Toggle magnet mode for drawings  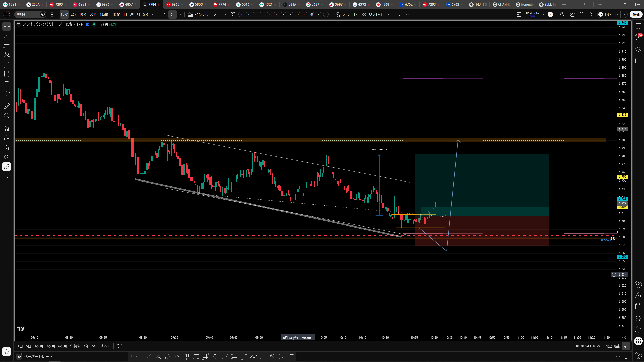point(7,128)
